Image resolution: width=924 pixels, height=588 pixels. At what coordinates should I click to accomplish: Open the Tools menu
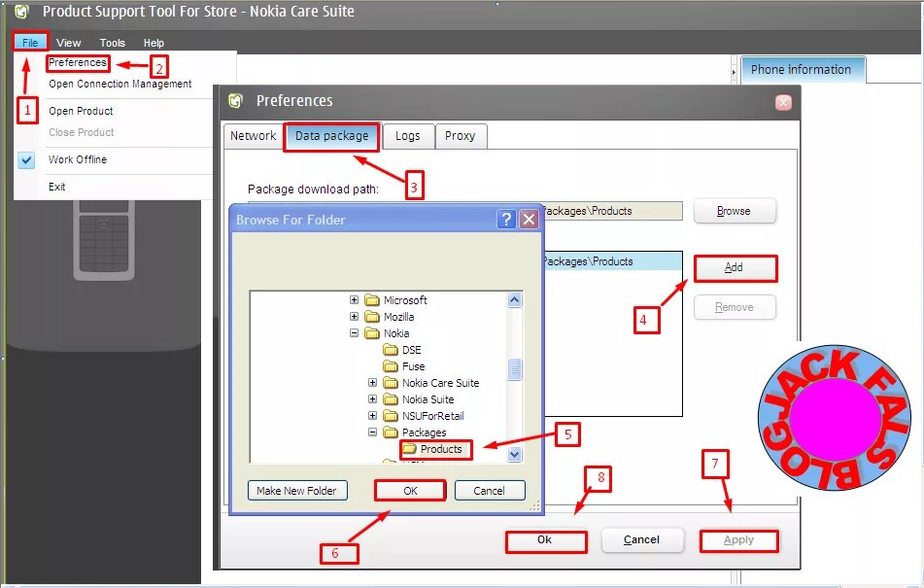point(112,43)
